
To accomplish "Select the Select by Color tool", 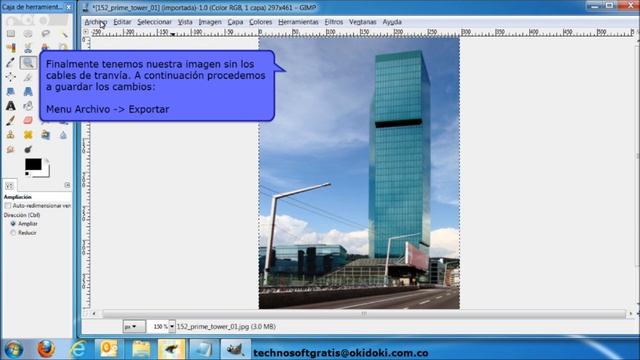I will point(11,48).
